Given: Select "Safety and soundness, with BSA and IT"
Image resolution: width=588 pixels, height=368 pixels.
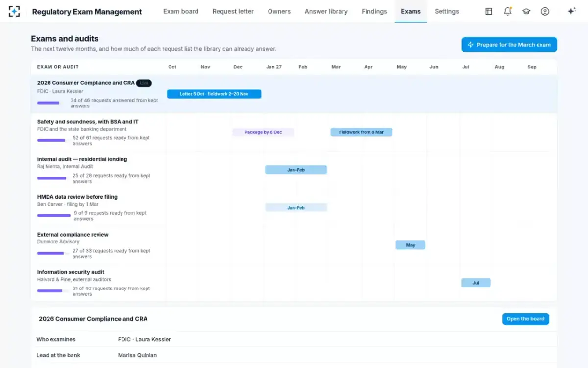Looking at the screenshot, I should pyautogui.click(x=88, y=121).
